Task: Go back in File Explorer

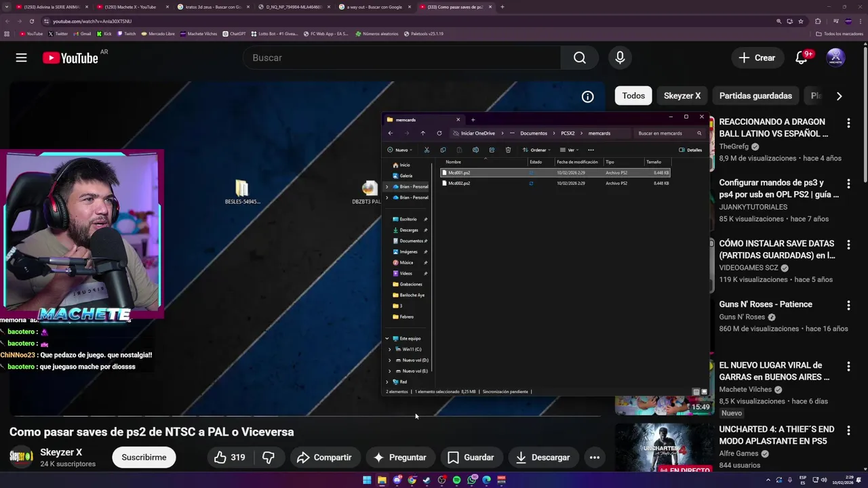Action: pyautogui.click(x=390, y=134)
